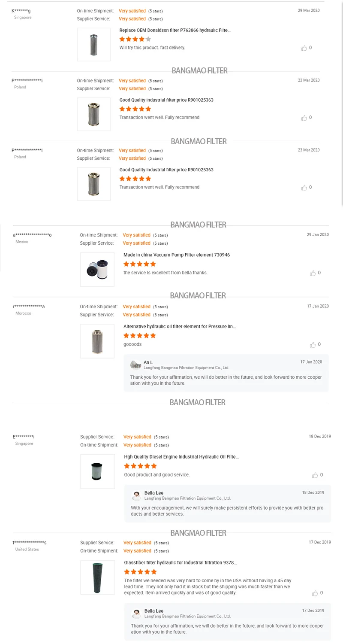Open 'Made in china Vacuum Pump Filter' link
Image resolution: width=343 pixels, height=644 pixels.
176,255
